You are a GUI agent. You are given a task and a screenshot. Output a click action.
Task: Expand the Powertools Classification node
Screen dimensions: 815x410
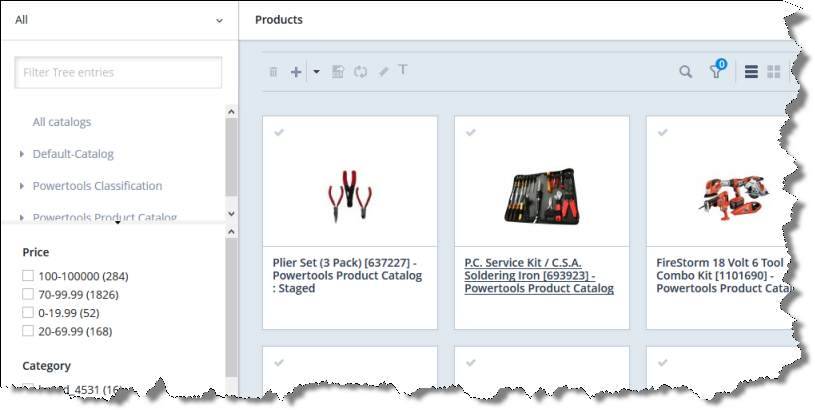coord(22,186)
